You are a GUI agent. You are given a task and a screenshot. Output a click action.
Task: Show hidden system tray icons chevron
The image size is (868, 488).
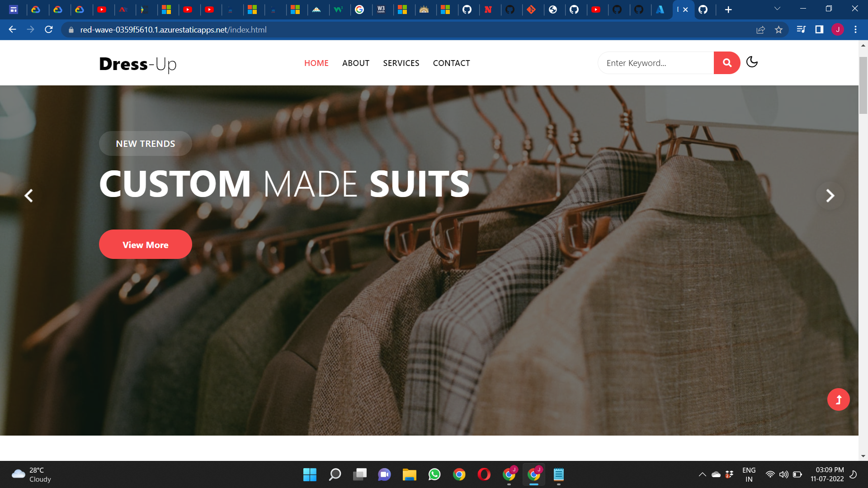702,474
